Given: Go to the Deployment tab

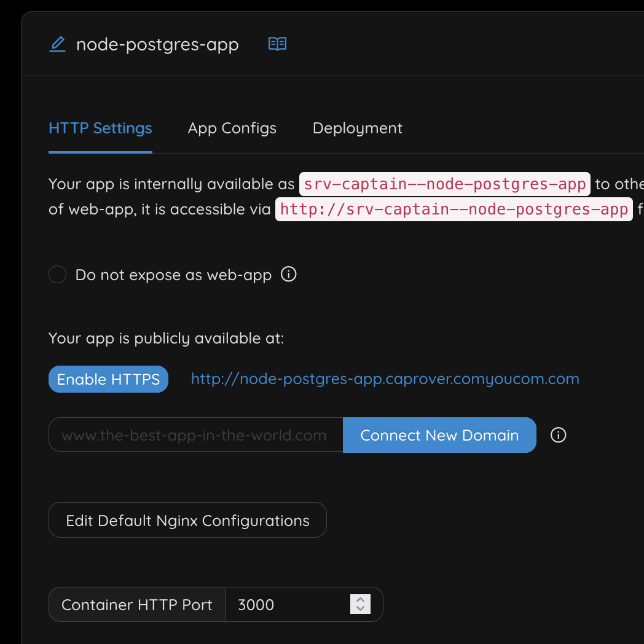Looking at the screenshot, I should coord(357,128).
